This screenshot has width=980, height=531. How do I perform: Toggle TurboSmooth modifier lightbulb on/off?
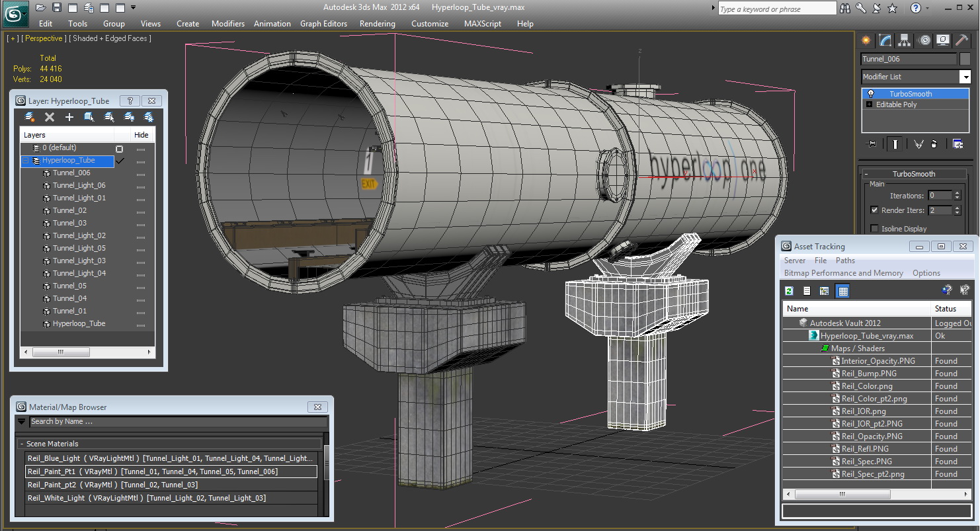coord(871,94)
